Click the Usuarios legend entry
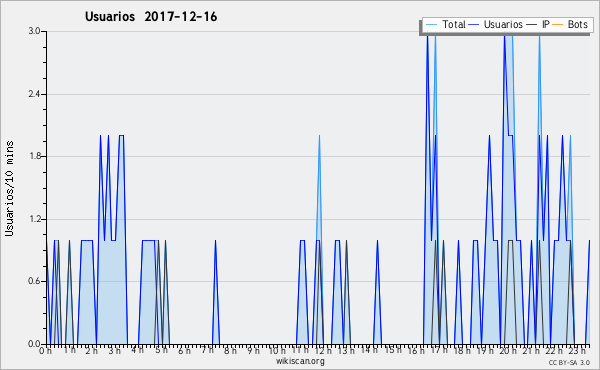This screenshot has height=370, width=600. (496, 25)
